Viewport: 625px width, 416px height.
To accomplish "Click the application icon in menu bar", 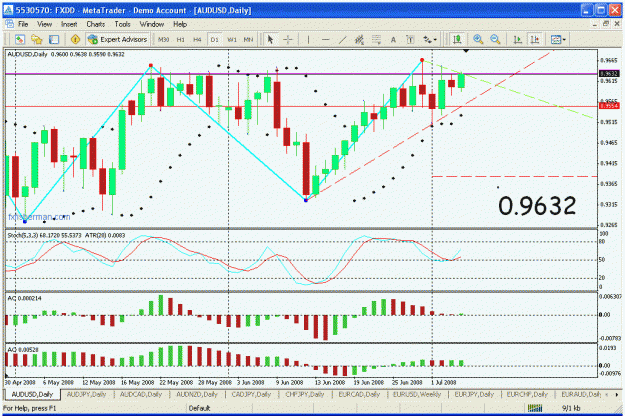I will point(9,24).
